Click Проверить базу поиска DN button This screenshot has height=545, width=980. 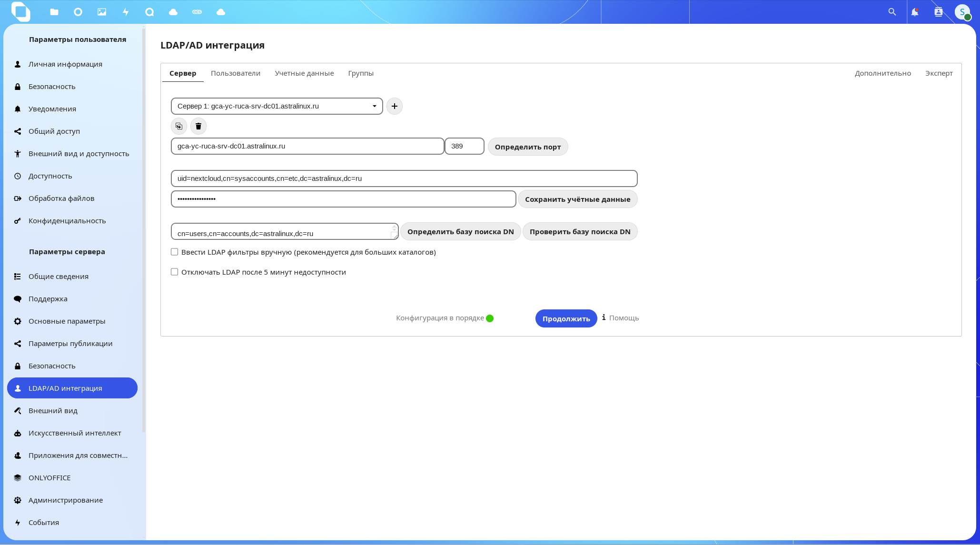(x=580, y=231)
